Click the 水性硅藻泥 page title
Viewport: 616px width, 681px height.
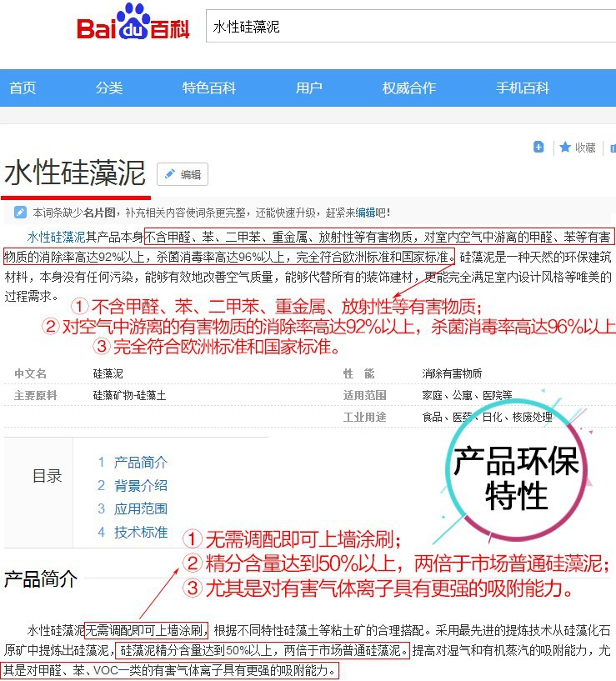pos(75,173)
